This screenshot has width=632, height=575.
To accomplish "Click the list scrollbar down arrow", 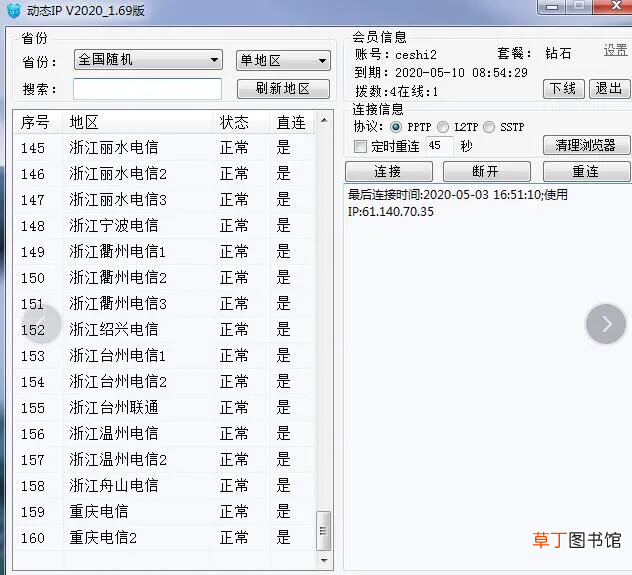I will 324,560.
